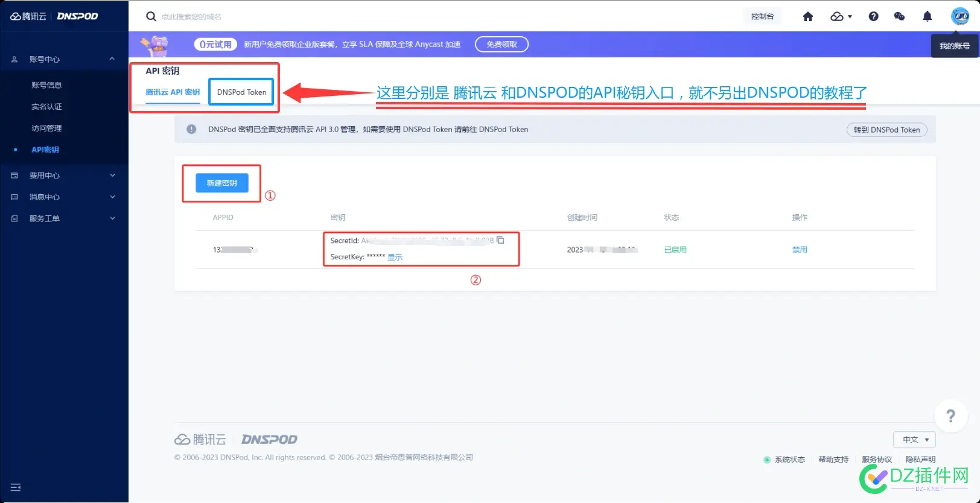980x503 pixels.
Task: Click the Tencent Cloud DNSPod logo
Action: tap(54, 16)
